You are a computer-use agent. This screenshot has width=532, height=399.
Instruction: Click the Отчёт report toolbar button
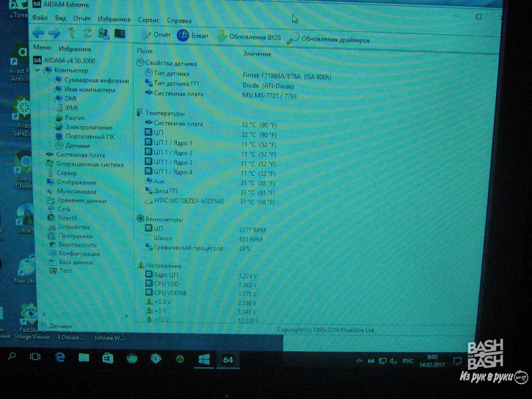coord(156,35)
